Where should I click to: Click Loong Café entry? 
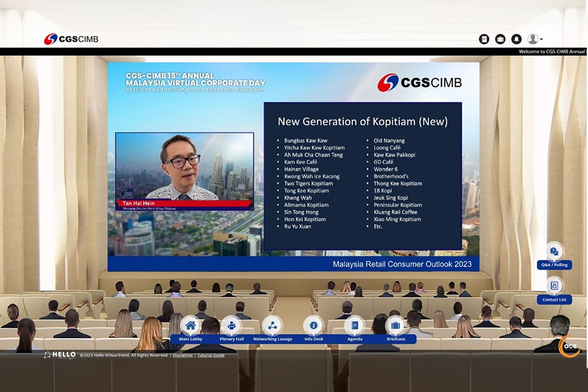387,148
